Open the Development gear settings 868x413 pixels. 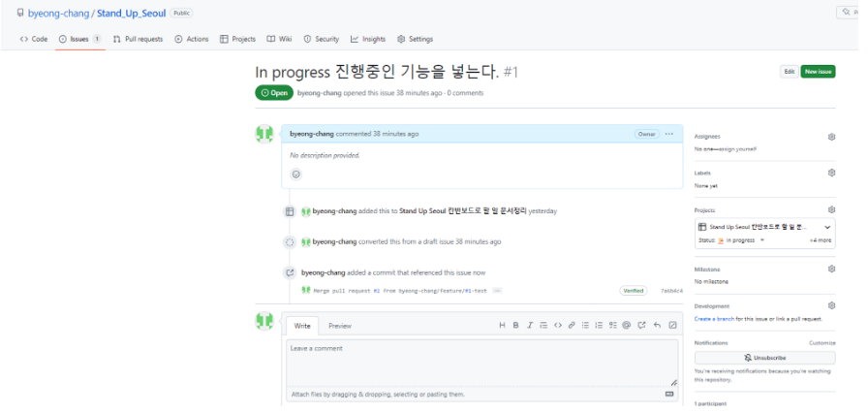831,305
